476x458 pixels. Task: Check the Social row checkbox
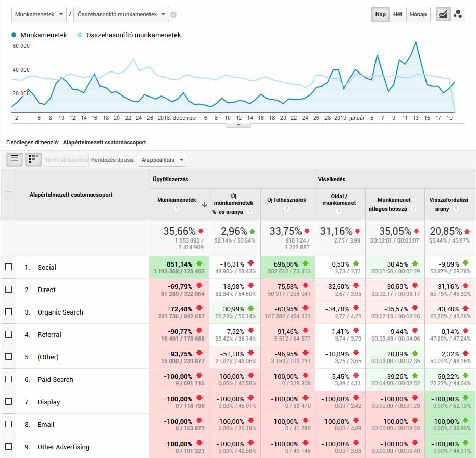click(8, 267)
